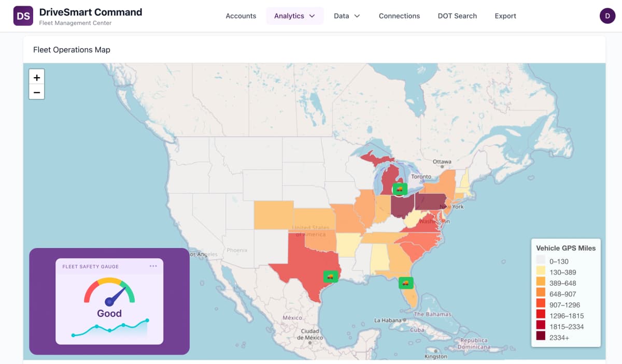622x364 pixels.
Task: Open the Data dropdown menu
Action: click(x=346, y=16)
